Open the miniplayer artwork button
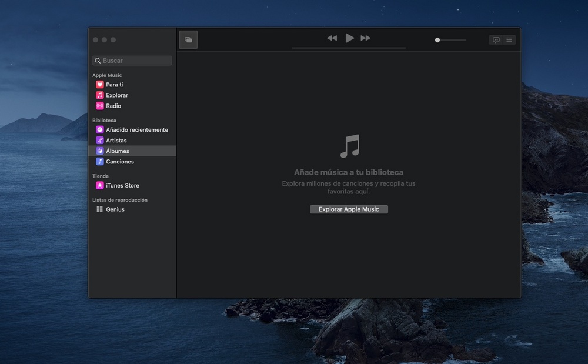 click(x=188, y=40)
